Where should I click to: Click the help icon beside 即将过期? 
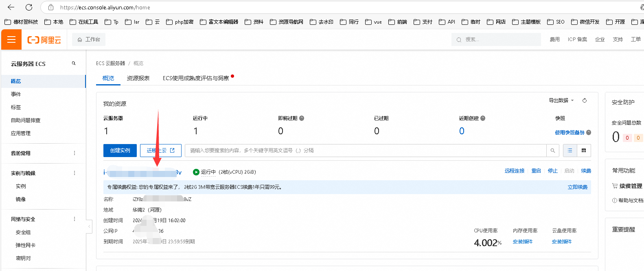coord(302,118)
